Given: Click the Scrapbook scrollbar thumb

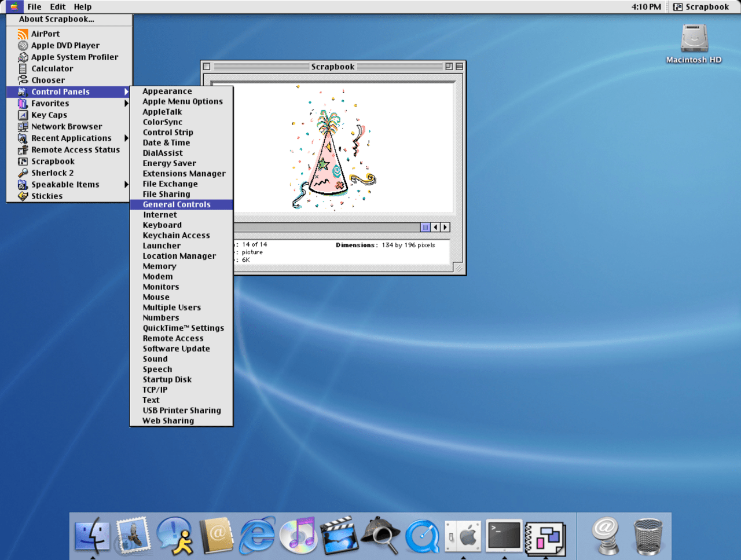Looking at the screenshot, I should [425, 227].
